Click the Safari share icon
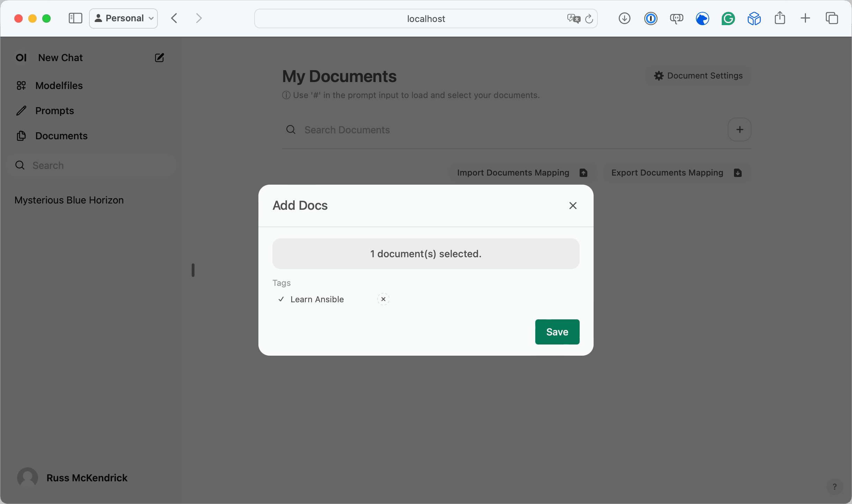Viewport: 852px width, 504px height. 780,18
